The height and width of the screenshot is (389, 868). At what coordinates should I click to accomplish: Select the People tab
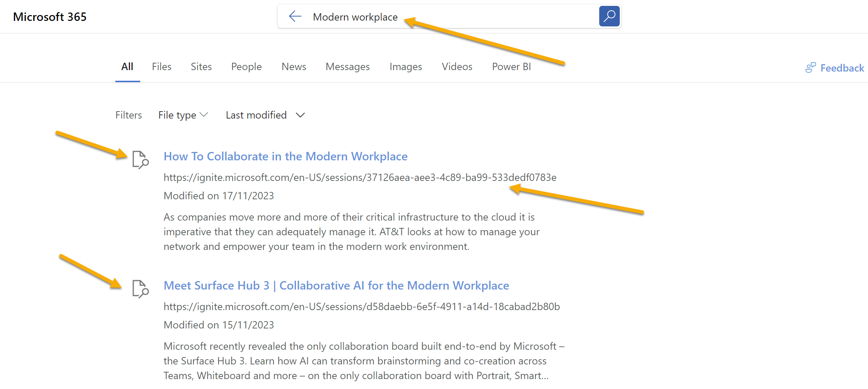[x=246, y=66]
